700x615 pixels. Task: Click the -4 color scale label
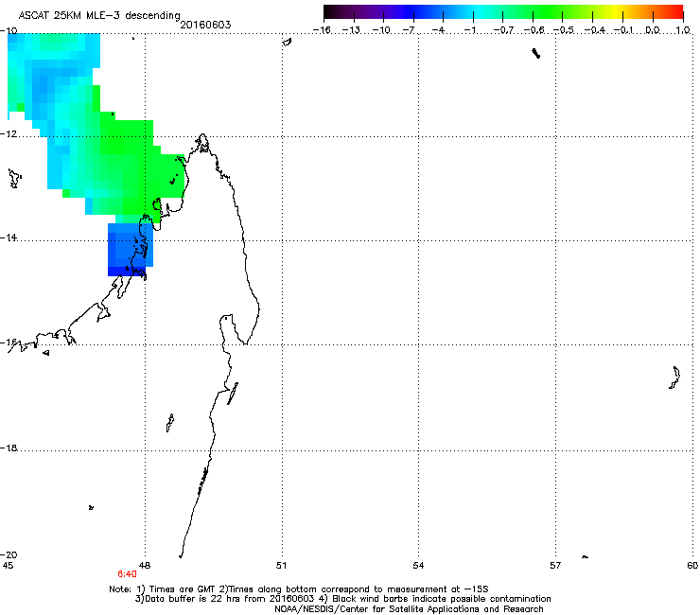coord(438,30)
